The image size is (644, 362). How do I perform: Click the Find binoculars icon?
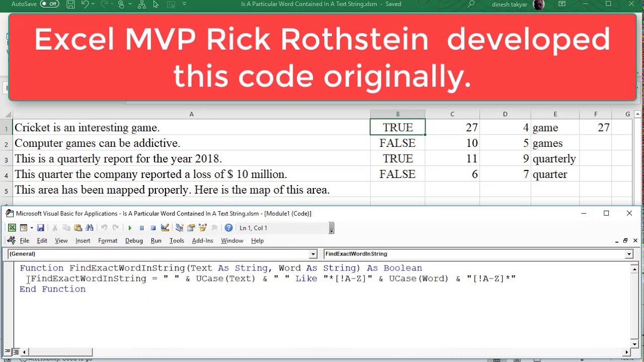point(90,228)
